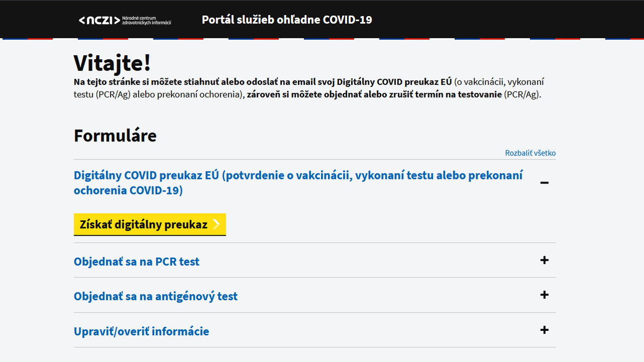644x362 pixels.
Task: Click the Vitajte! heading
Action: [x=112, y=63]
